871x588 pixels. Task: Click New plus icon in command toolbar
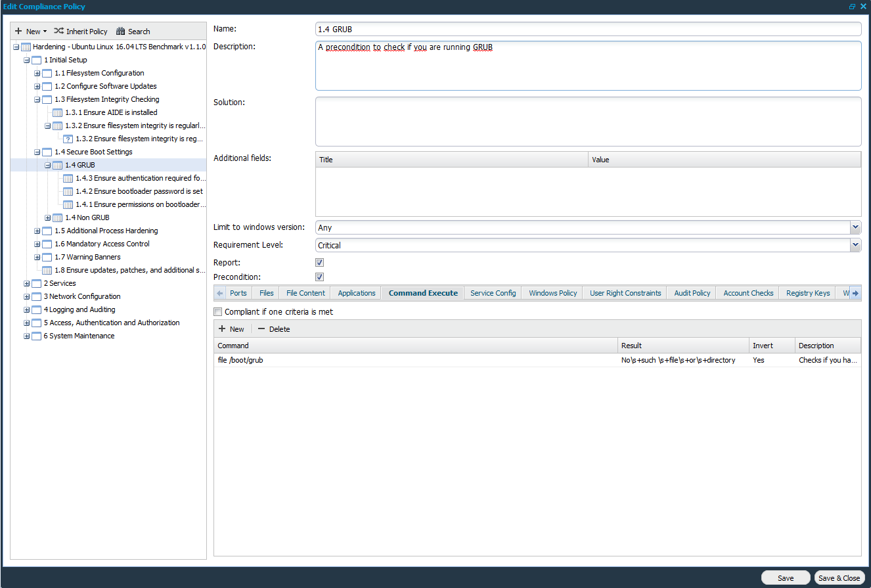222,329
